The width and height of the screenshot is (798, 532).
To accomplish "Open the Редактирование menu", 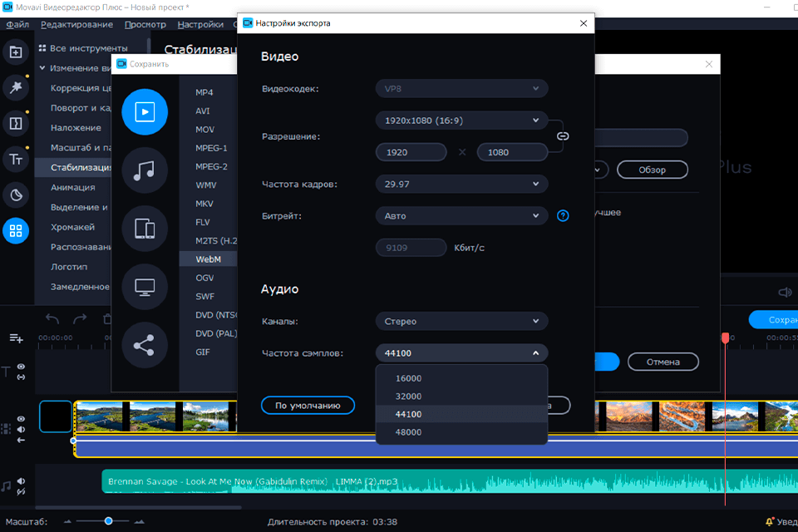I will 77,25.
